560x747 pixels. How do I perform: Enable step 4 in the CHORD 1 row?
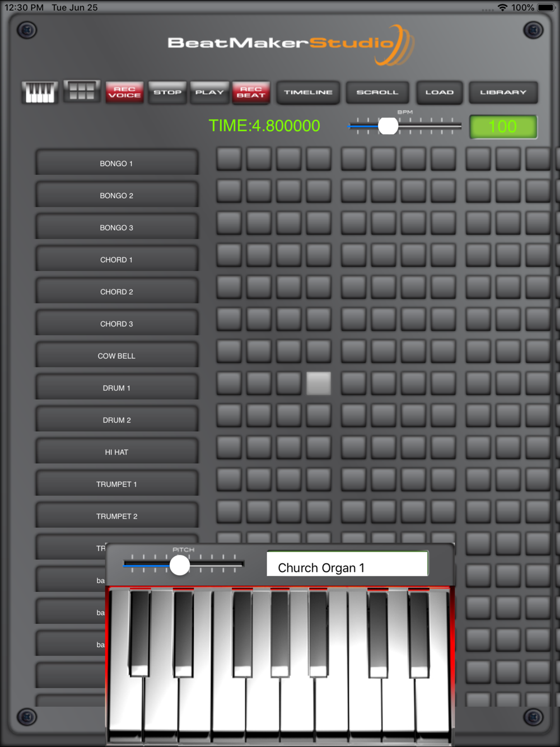[x=319, y=255]
